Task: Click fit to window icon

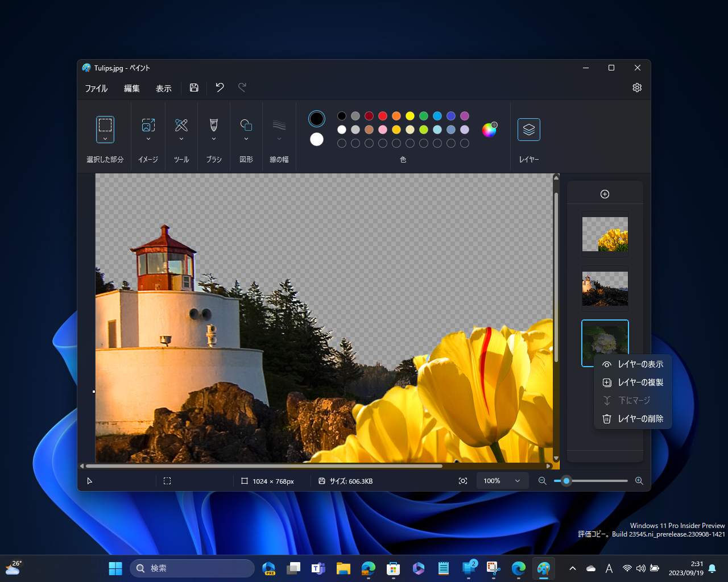Action: [463, 481]
